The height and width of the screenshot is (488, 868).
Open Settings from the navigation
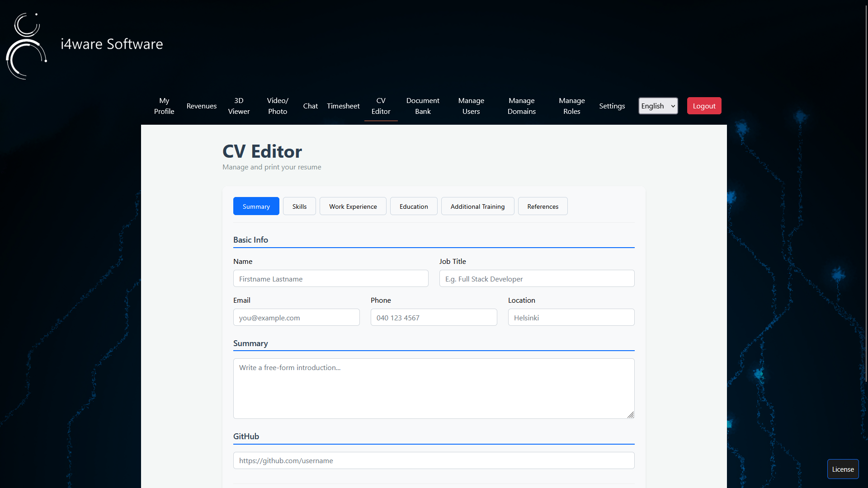coord(612,106)
